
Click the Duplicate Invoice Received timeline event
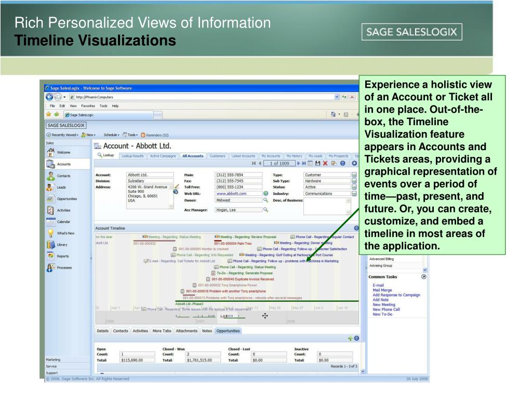pyautogui.click(x=240, y=279)
